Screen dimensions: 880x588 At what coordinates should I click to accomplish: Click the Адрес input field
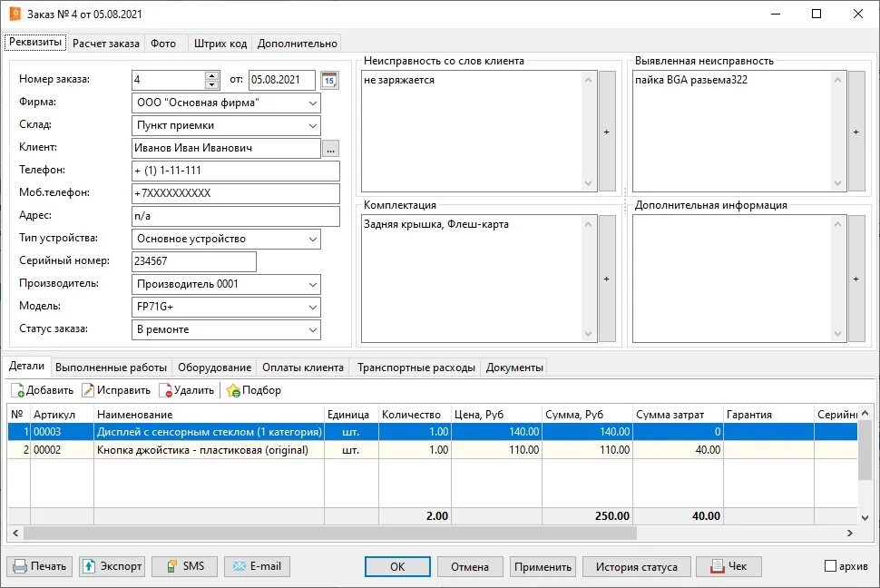236,216
